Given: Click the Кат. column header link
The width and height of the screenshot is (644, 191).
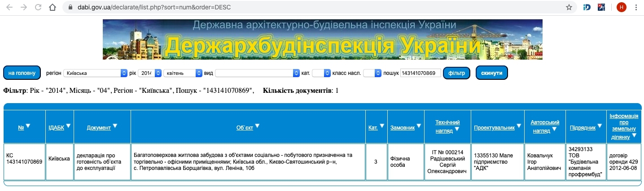Looking at the screenshot, I should 373,128.
